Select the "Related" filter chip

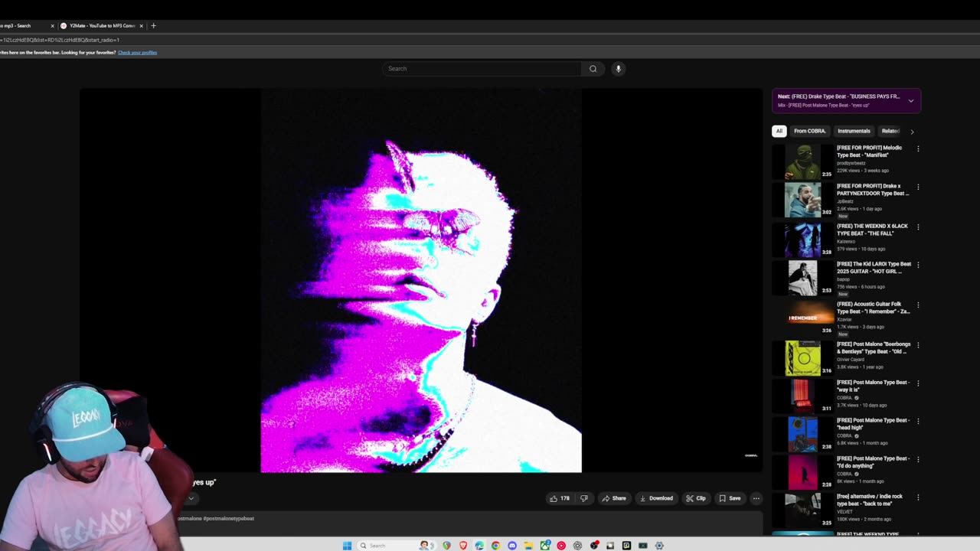890,131
